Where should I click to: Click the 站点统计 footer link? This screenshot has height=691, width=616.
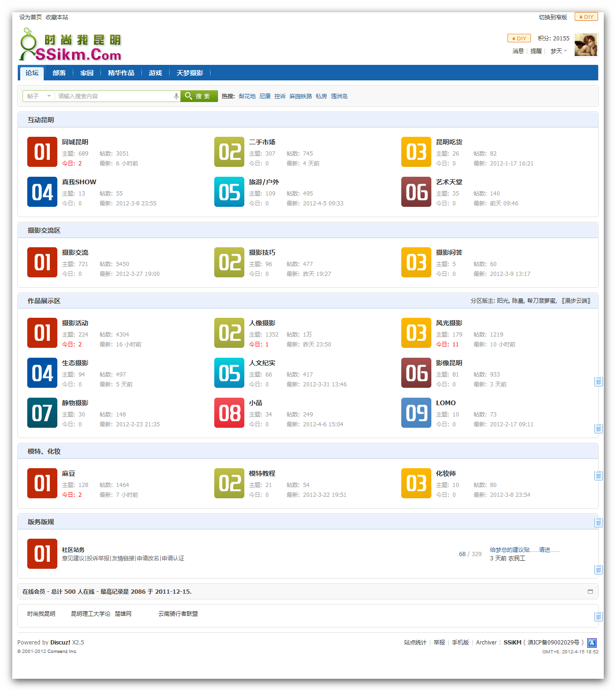(x=415, y=642)
